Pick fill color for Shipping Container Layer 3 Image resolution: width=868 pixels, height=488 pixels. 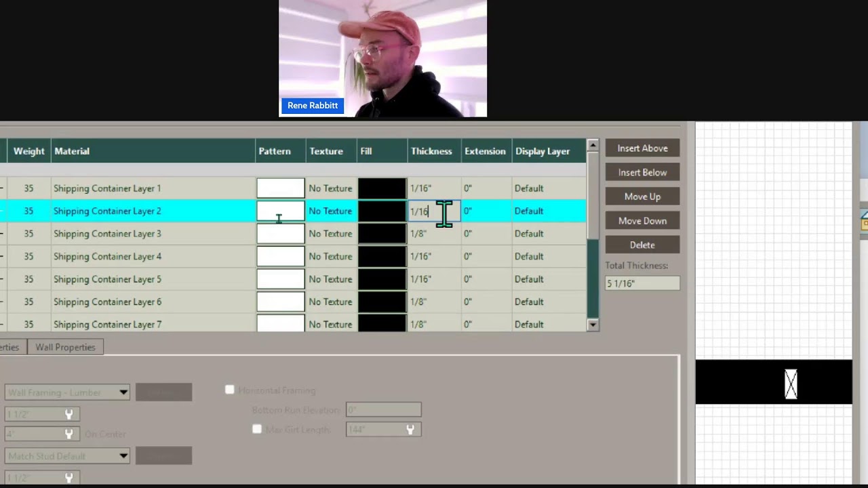(382, 234)
